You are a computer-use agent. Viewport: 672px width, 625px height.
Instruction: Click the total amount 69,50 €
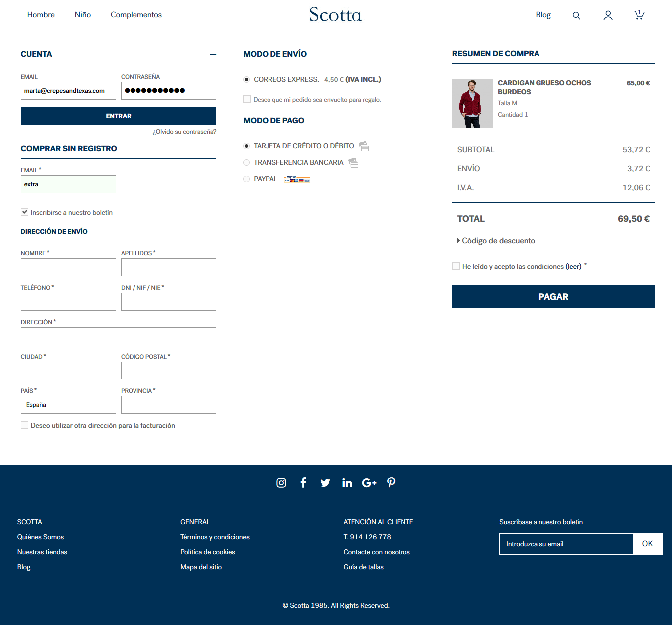(634, 219)
